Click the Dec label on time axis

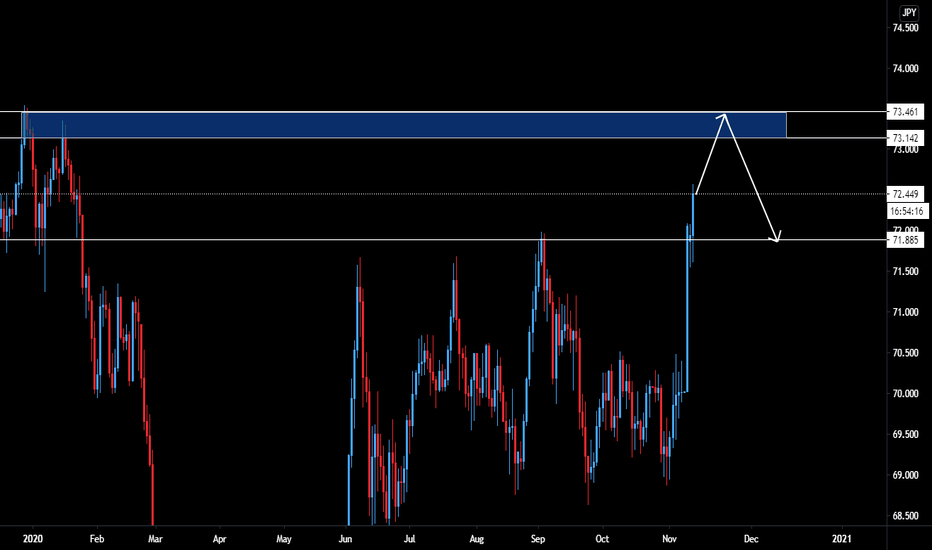[x=751, y=539]
